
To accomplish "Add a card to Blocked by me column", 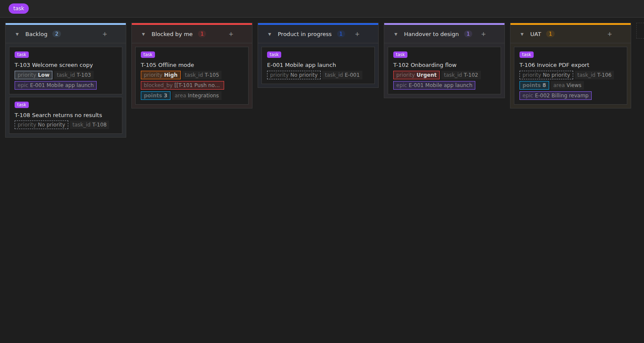I will click(231, 34).
